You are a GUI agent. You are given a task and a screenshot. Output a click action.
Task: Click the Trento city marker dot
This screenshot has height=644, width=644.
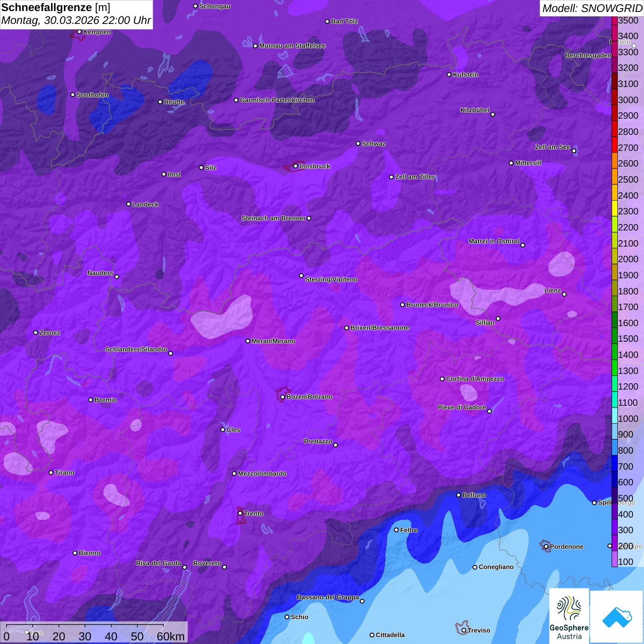pyautogui.click(x=240, y=513)
